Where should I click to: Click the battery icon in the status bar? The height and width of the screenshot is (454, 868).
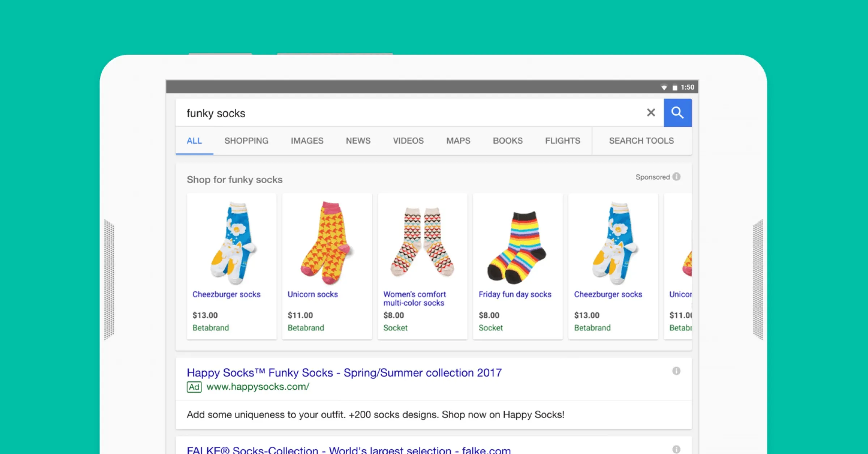(674, 87)
